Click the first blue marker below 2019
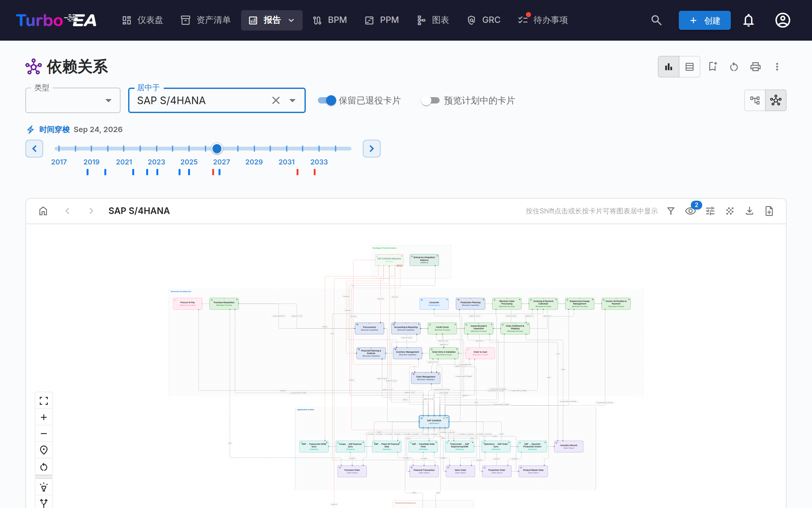The height and width of the screenshot is (508, 812). tap(88, 172)
